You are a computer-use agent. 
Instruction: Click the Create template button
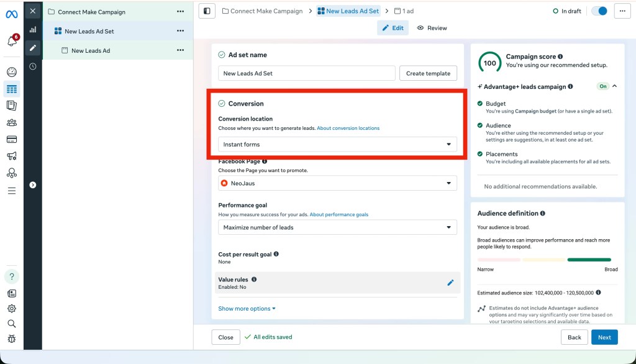[x=428, y=73]
